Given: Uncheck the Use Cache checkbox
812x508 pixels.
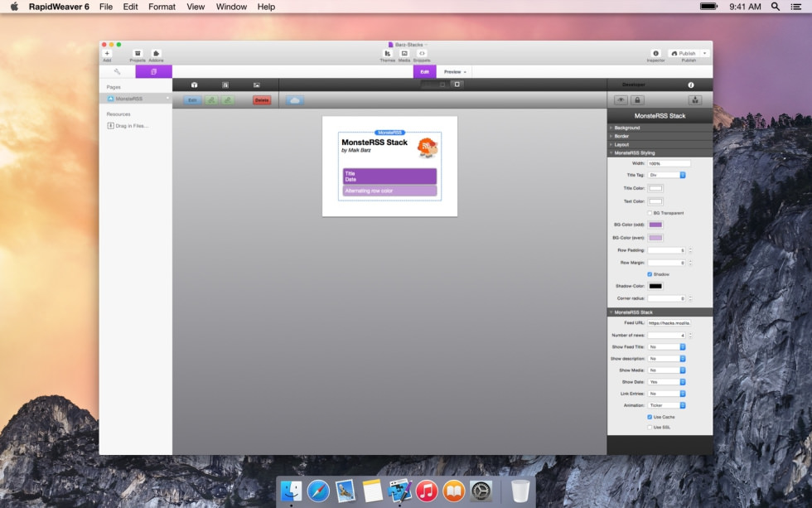Looking at the screenshot, I should 650,417.
